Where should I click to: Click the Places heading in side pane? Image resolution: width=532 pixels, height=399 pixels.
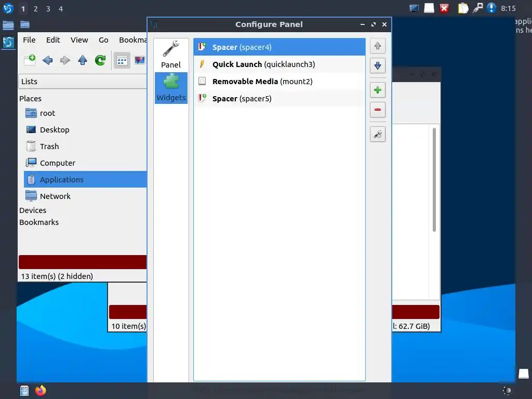coord(30,99)
